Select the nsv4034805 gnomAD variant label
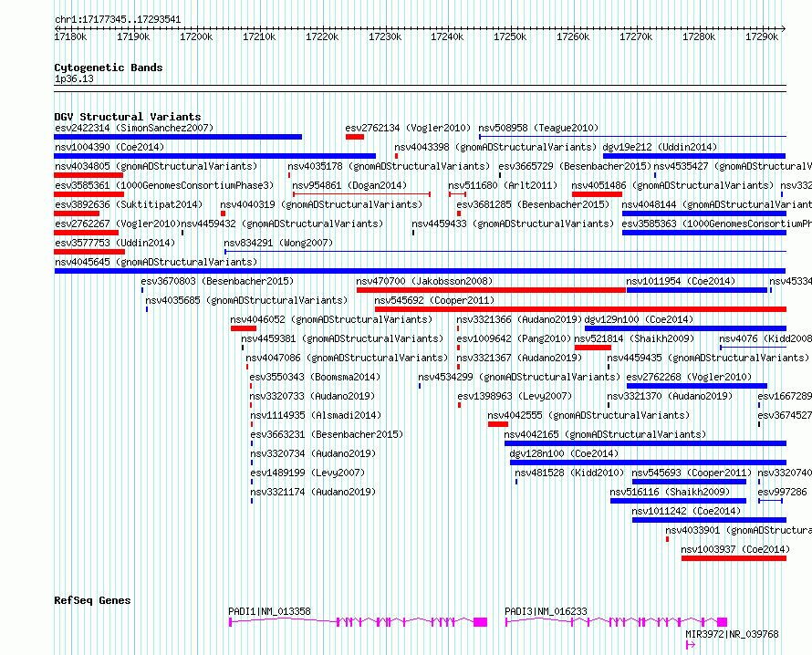The image size is (812, 655). tap(156, 166)
